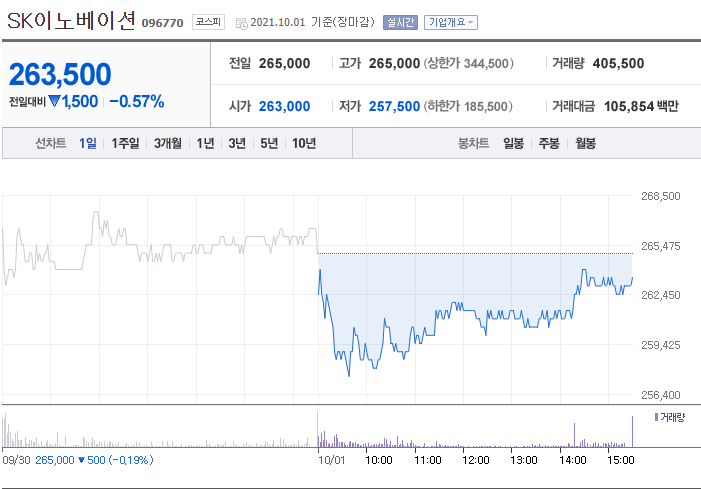This screenshot has width=701, height=489.
Task: Click the 256,400 price axis label
Action: 660,395
